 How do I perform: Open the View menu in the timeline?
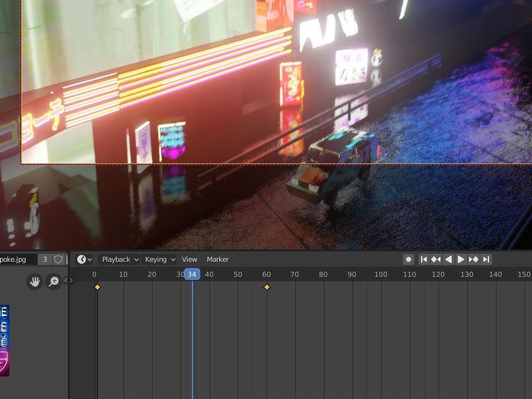pos(189,259)
